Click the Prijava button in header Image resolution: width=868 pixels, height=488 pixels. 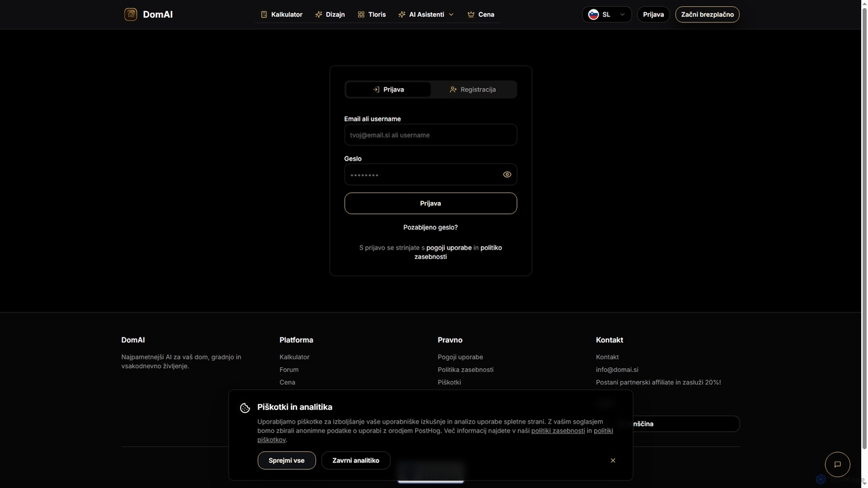(x=654, y=14)
